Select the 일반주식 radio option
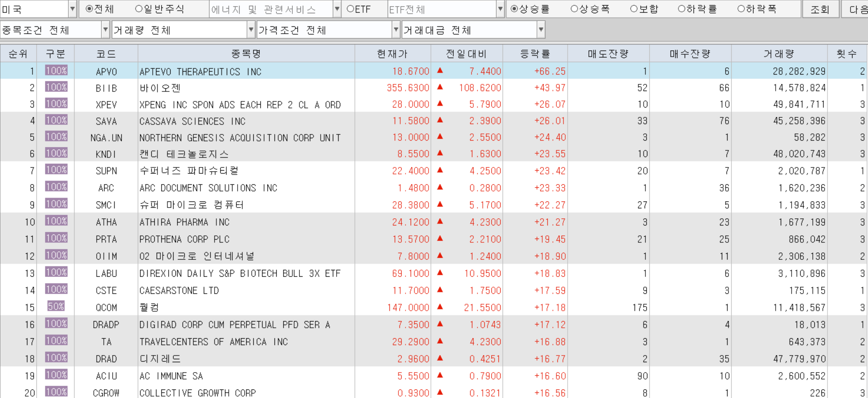This screenshot has width=868, height=398. pyautogui.click(x=139, y=9)
